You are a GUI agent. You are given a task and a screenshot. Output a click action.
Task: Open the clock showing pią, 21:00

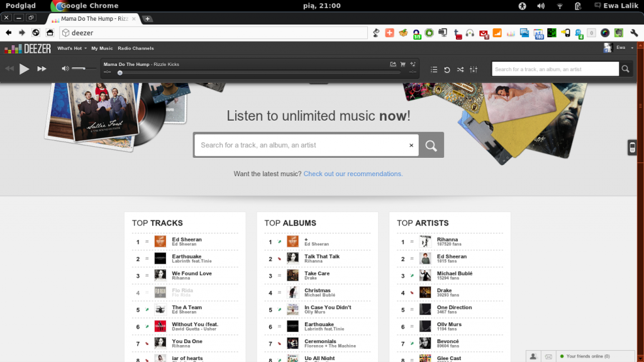click(x=321, y=6)
